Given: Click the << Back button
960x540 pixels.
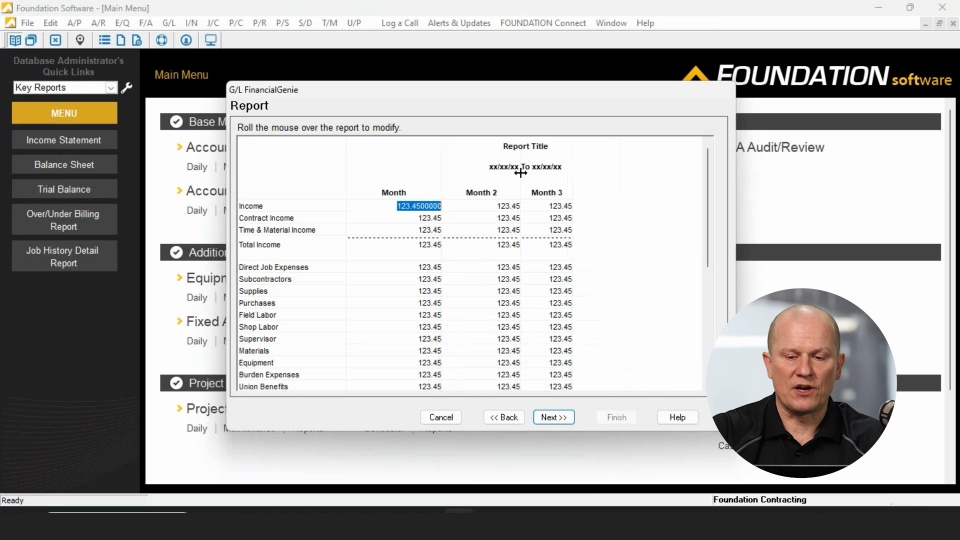Looking at the screenshot, I should click(504, 417).
